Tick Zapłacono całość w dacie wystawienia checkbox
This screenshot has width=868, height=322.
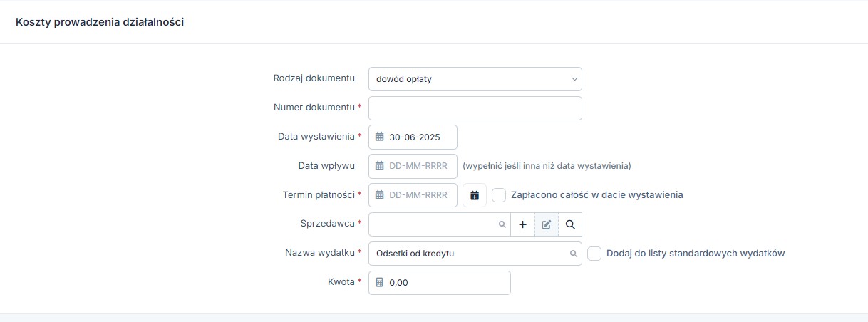tap(499, 195)
